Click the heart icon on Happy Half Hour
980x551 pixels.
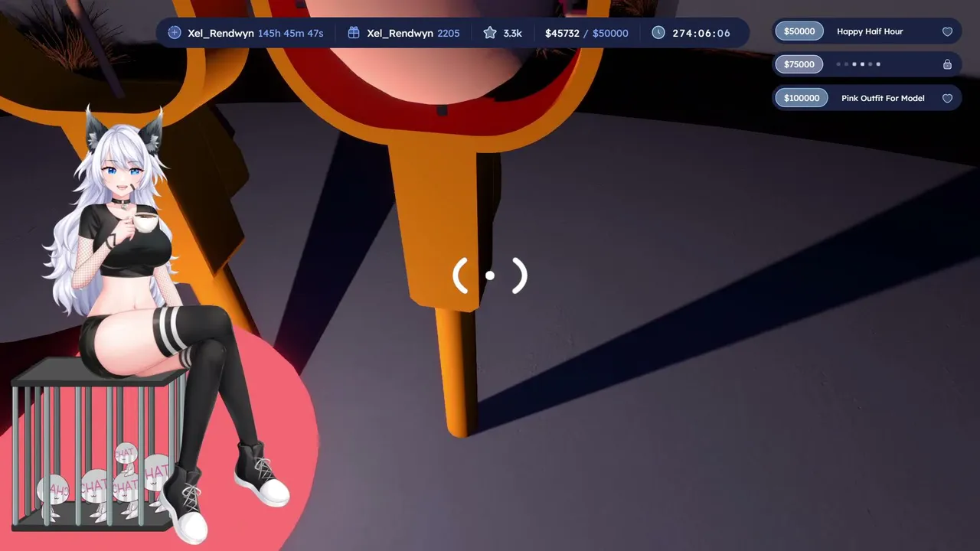[x=947, y=32]
